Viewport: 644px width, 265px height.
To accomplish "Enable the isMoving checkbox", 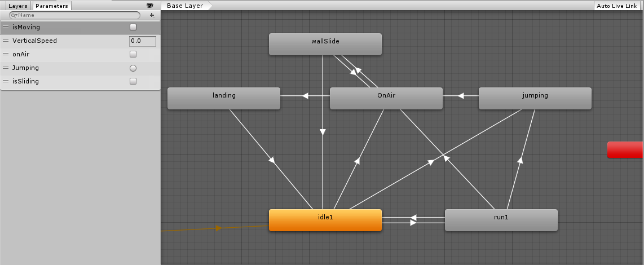I will (x=133, y=27).
